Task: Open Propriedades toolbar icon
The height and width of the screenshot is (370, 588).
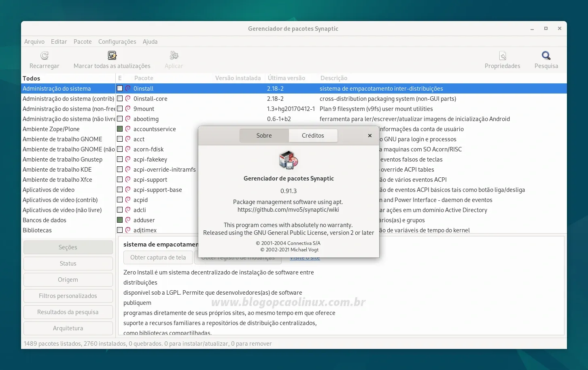Action: click(x=503, y=55)
